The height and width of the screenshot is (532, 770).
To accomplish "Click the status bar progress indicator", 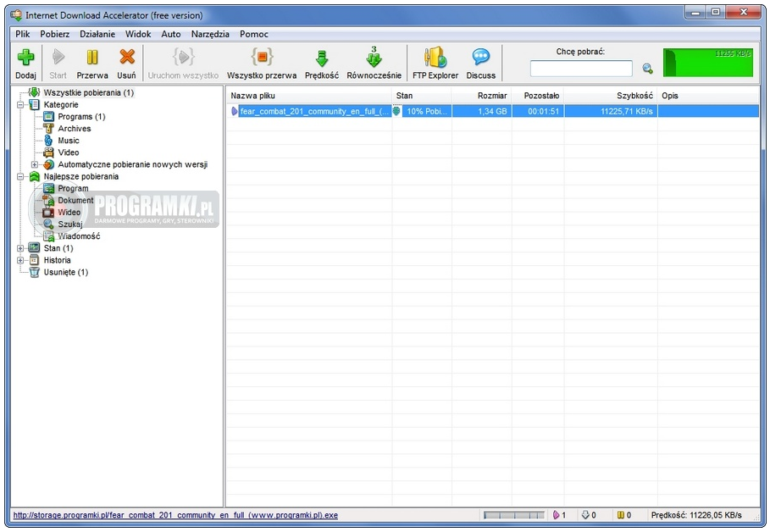I will [x=513, y=515].
